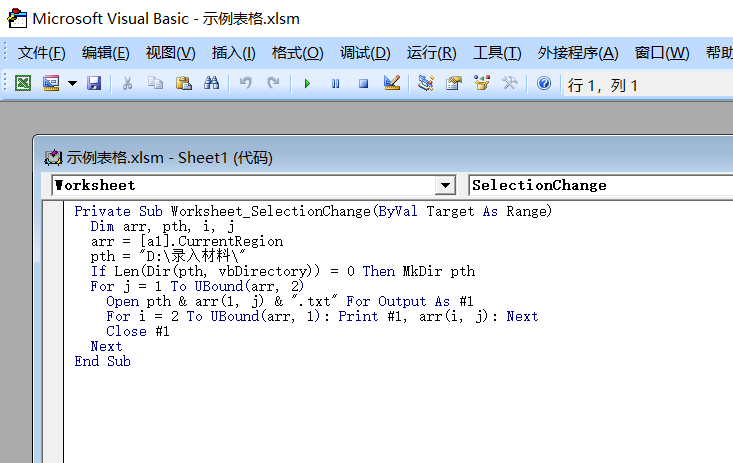Open the SelectionChange procedure dropdown
The width and height of the screenshot is (733, 463).
click(600, 185)
